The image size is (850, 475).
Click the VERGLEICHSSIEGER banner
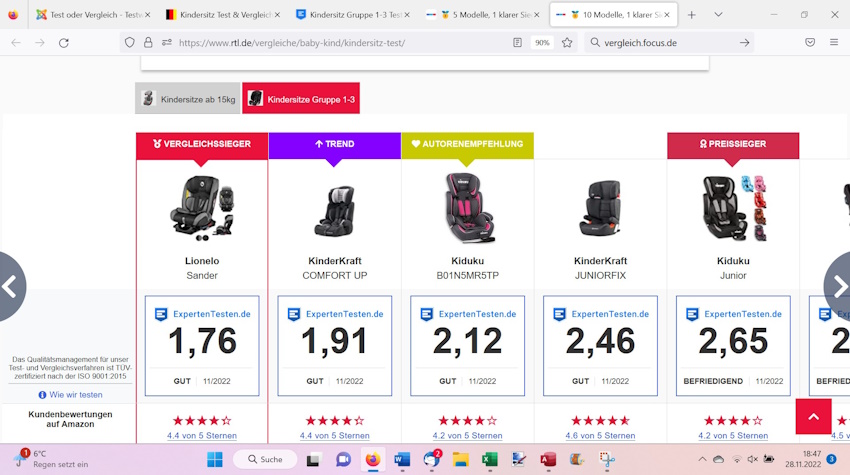pos(202,144)
